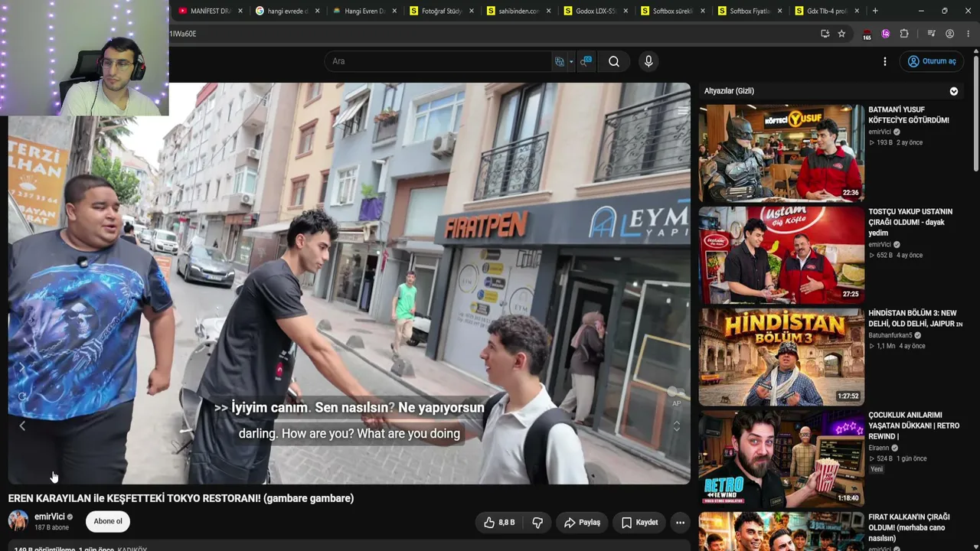This screenshot has height=551, width=980.
Task: Close the Fotoğraf Stüdyo tab
Action: (x=472, y=11)
